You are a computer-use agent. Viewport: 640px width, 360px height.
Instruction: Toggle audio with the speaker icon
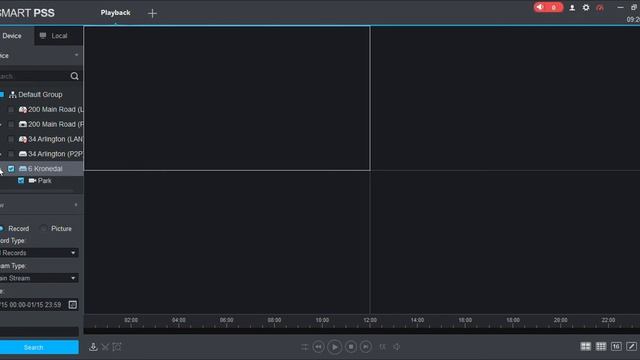click(397, 347)
